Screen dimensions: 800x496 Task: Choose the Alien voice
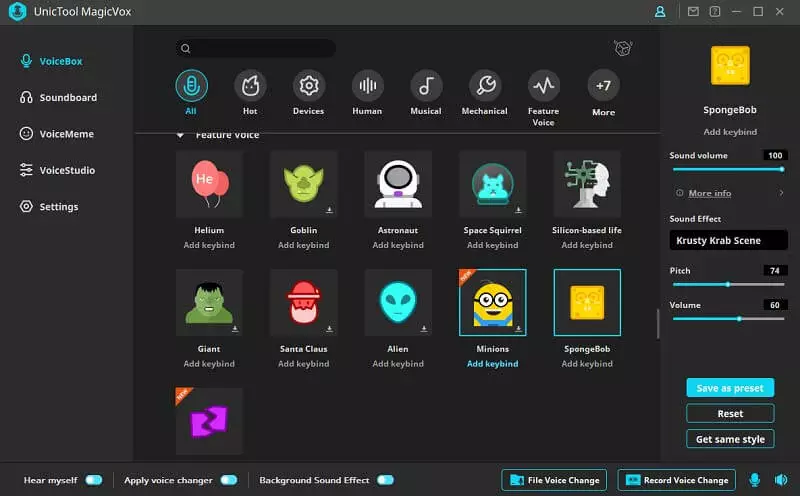398,303
